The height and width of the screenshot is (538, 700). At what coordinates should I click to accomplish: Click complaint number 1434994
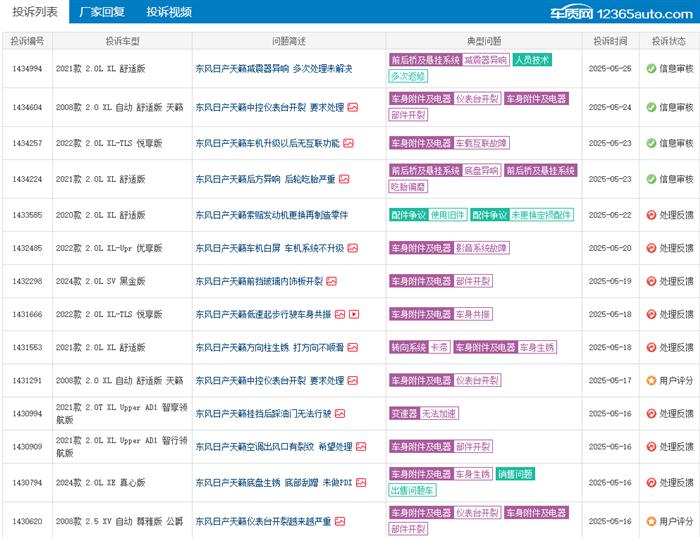click(x=27, y=69)
